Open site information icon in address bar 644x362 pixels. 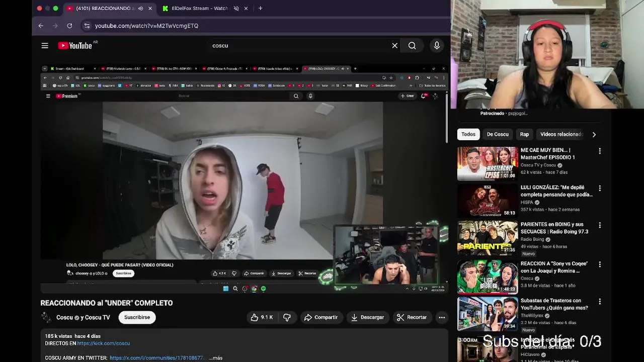pos(87,26)
